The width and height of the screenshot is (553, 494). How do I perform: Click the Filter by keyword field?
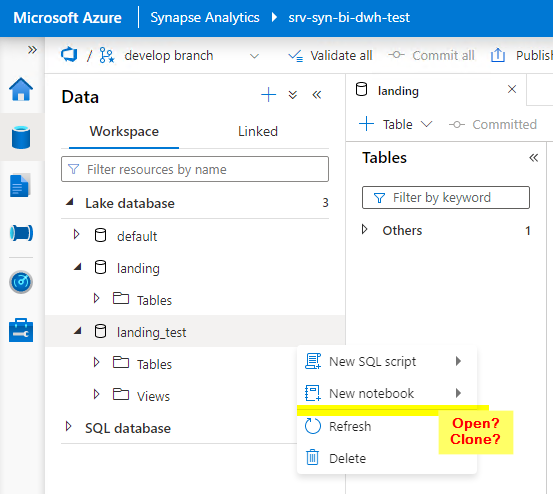[x=446, y=197]
